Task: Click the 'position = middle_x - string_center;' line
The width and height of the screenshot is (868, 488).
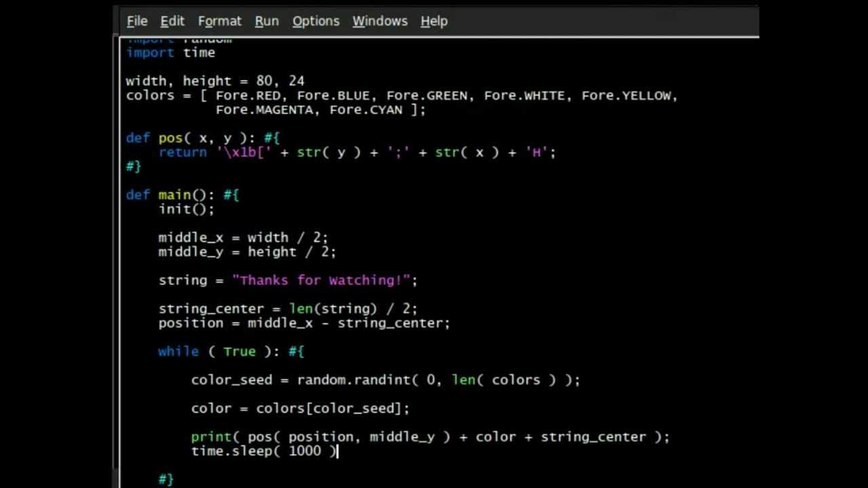Action: click(x=304, y=323)
